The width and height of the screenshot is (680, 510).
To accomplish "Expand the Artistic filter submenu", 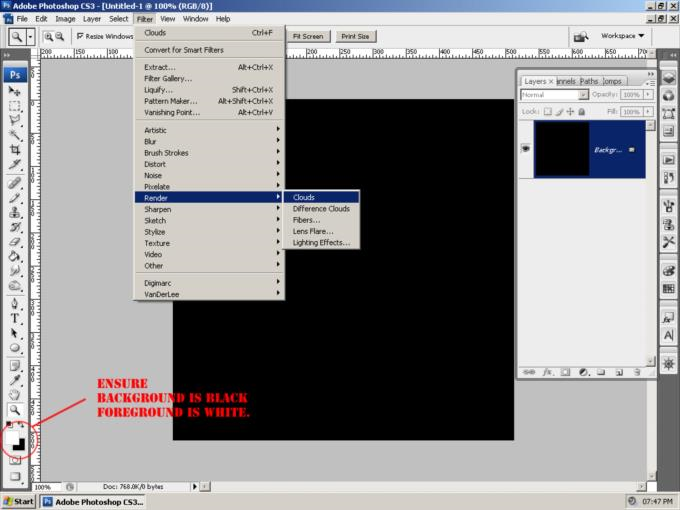I will pos(209,130).
